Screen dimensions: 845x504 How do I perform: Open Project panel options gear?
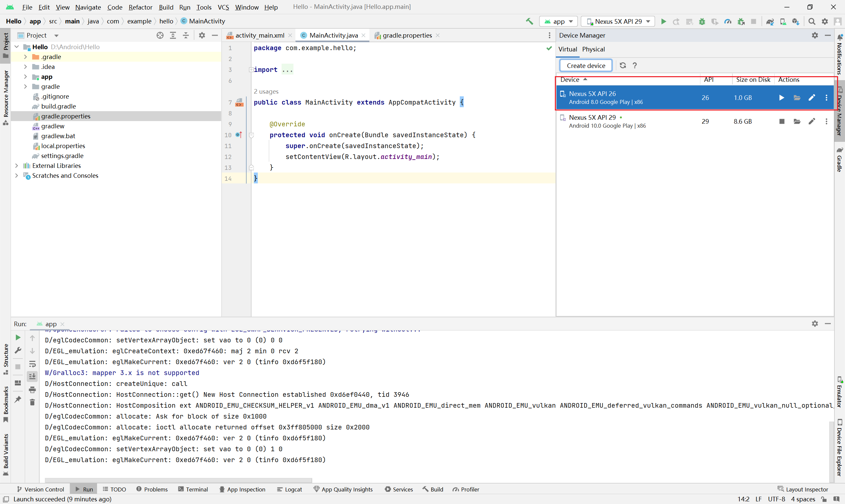[x=202, y=35]
